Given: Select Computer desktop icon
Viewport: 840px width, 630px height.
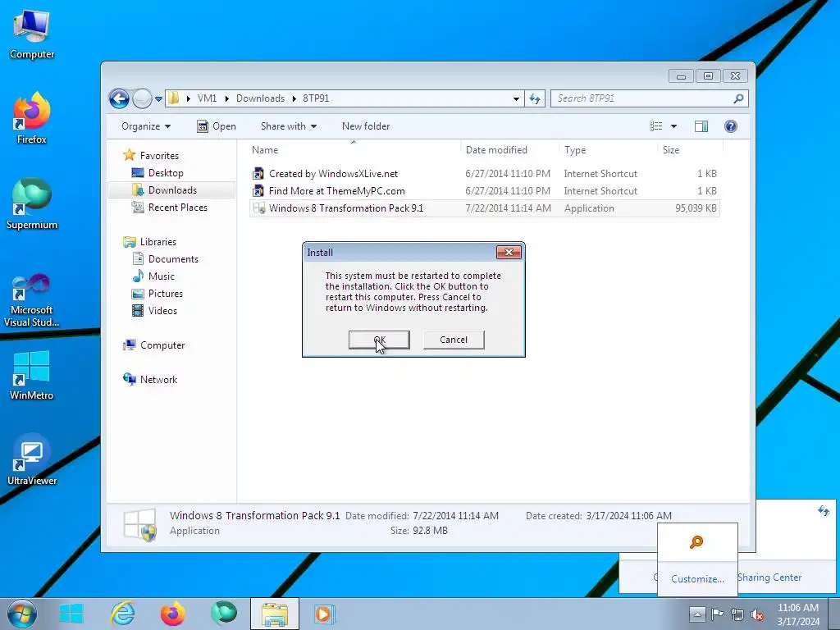Looking at the screenshot, I should [x=32, y=34].
